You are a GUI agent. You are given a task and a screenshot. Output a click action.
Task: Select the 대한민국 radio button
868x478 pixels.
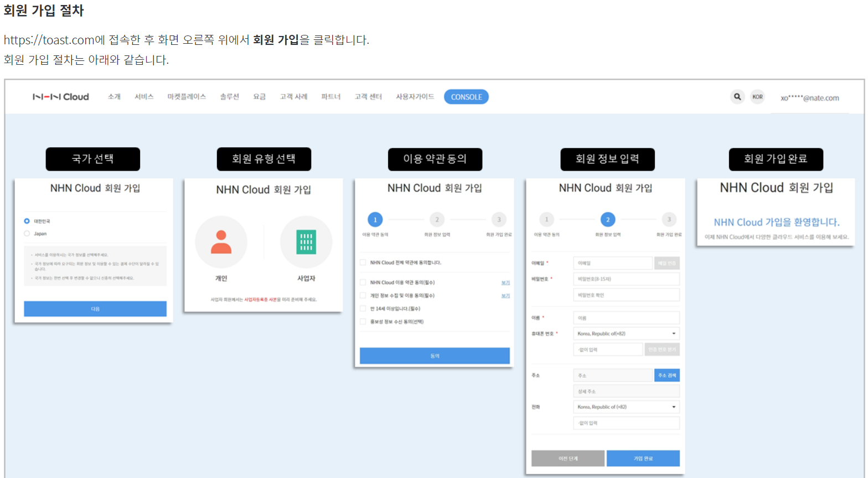(27, 221)
